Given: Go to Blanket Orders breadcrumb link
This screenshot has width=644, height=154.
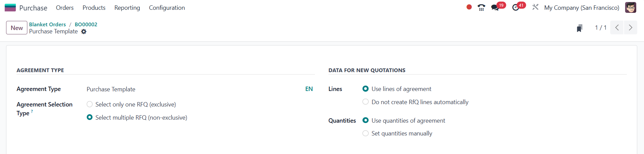Looking at the screenshot, I should coord(48,24).
